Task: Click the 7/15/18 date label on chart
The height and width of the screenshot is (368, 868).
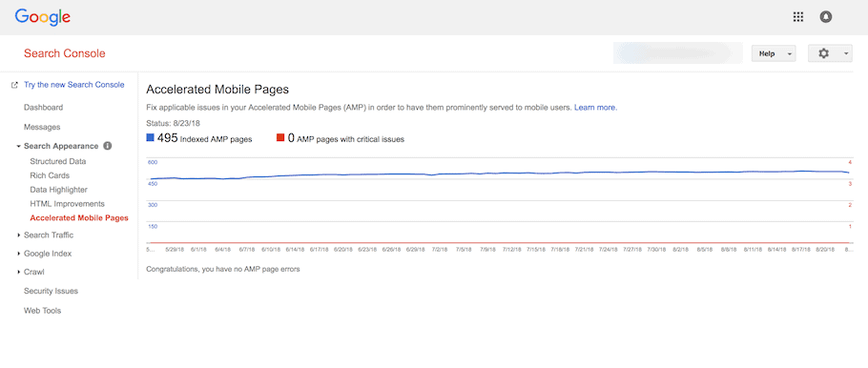Action: point(536,250)
